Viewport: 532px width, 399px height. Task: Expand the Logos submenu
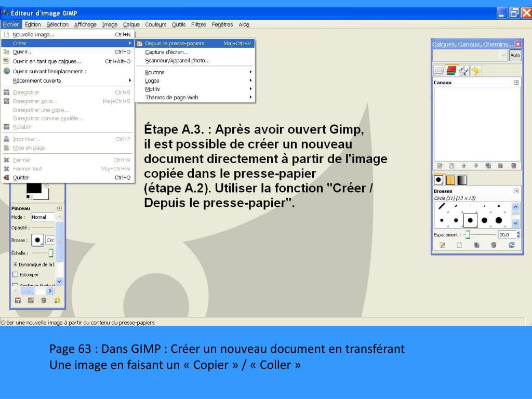tap(195, 81)
